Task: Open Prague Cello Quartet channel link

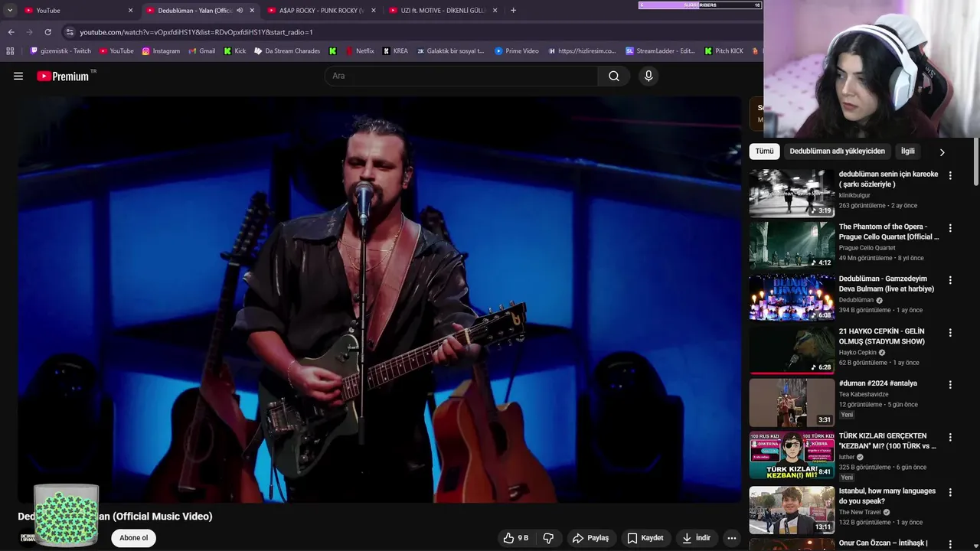Action: pos(867,248)
